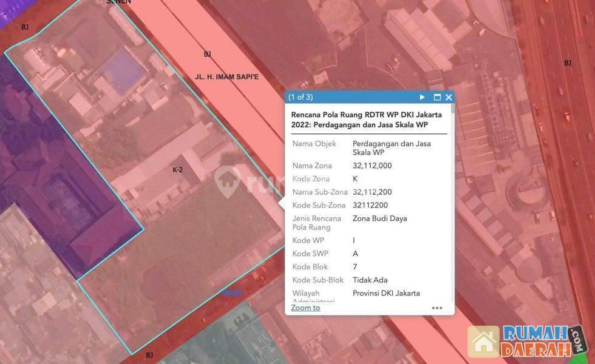Viewport: 595px width, 364px height.
Task: Show the next feature in the popup
Action: coord(422,97)
